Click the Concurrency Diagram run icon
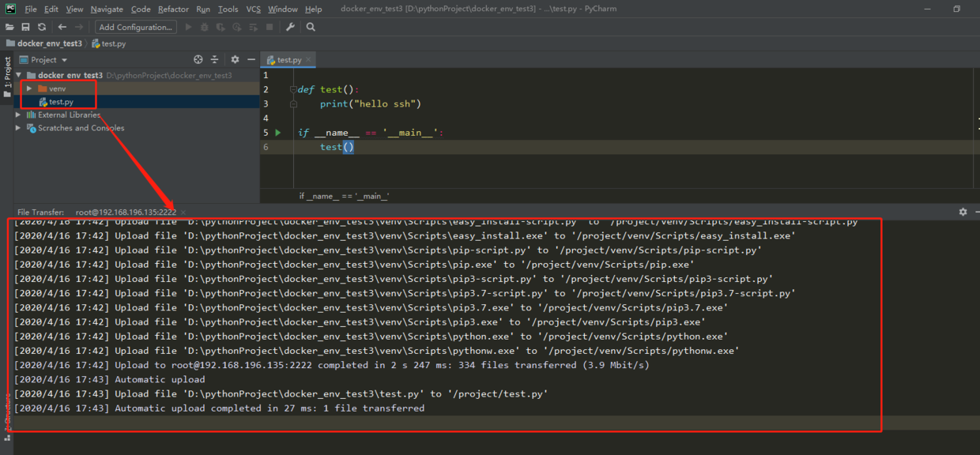Viewport: 980px width, 455px height. point(253,27)
